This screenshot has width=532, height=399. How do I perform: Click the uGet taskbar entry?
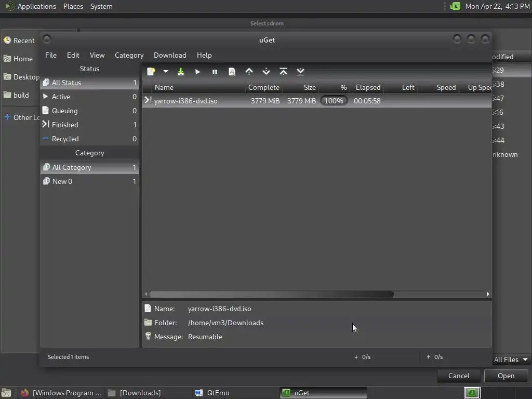tap(324, 393)
